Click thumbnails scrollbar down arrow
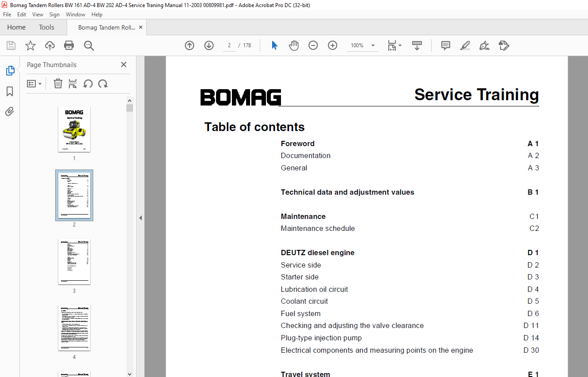Viewport: 588px width, 377px height. coord(129,373)
